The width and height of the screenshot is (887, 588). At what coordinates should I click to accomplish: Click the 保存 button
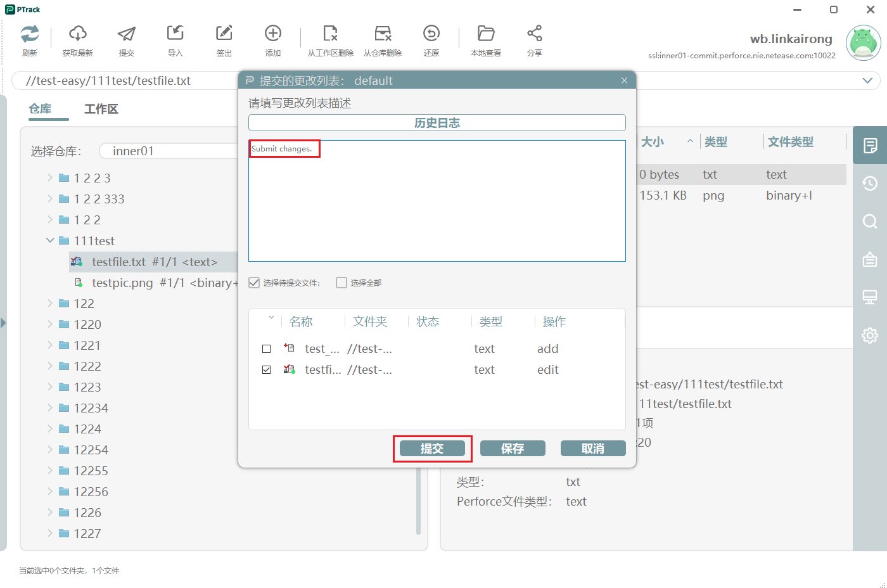coord(513,449)
